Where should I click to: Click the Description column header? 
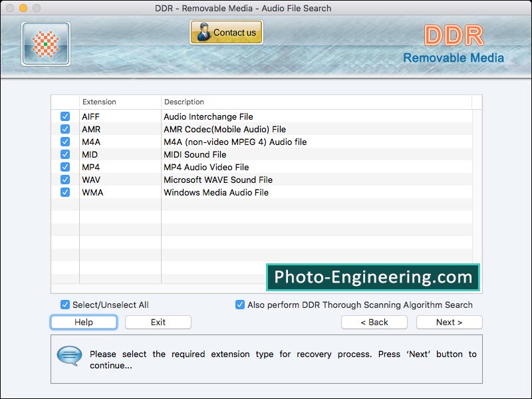[x=184, y=102]
